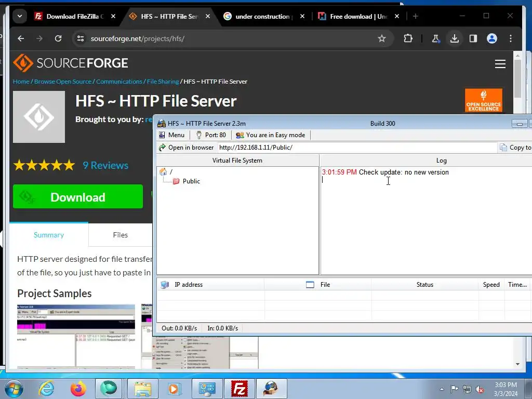Click the File column header
532x399 pixels.
coord(318,285)
